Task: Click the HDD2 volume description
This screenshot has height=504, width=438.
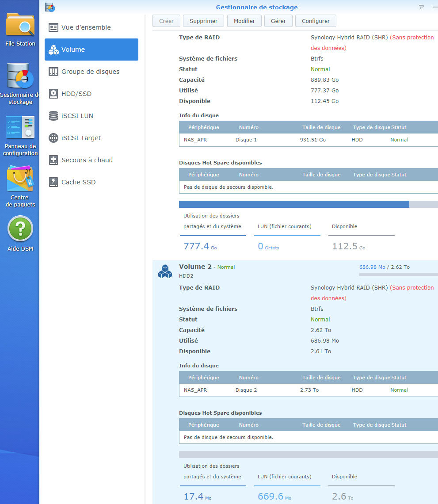Action: coord(186,276)
